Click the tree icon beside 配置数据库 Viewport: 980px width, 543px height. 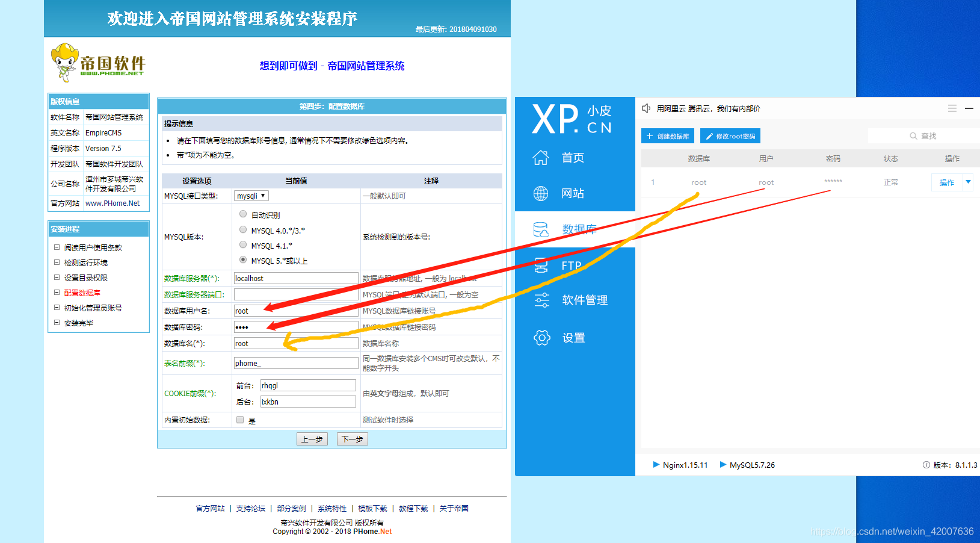tap(57, 293)
